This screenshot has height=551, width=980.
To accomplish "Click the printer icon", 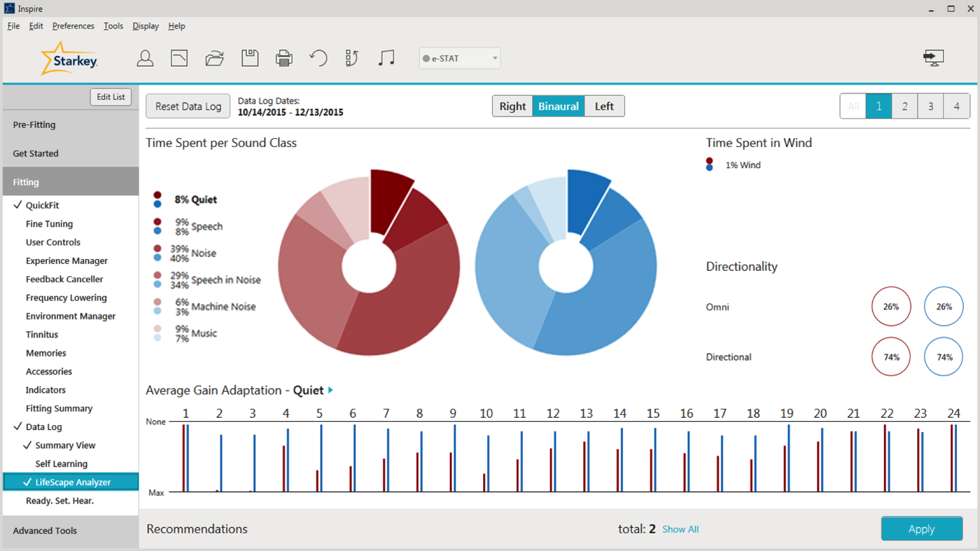I will 284,58.
